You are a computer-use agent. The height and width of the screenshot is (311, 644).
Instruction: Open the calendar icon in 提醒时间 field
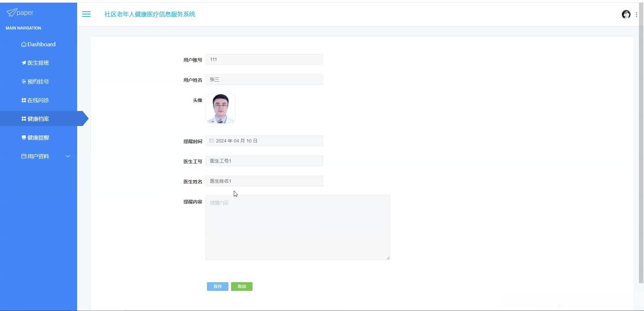pos(211,141)
